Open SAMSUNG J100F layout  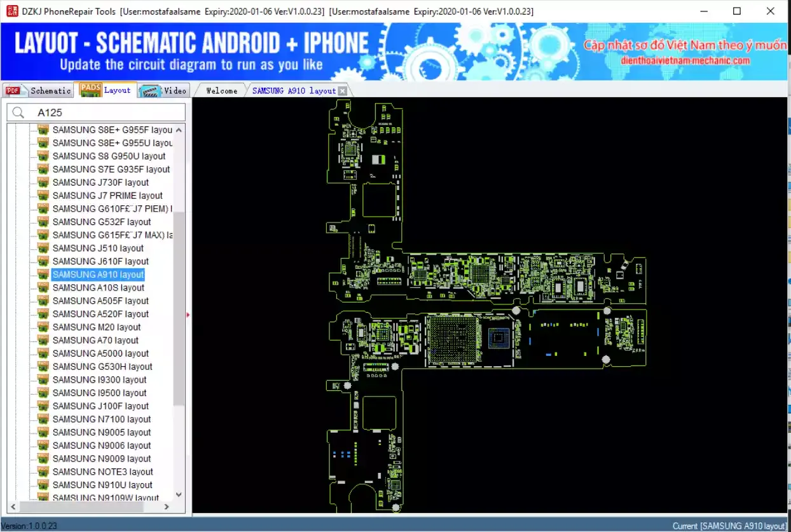click(x=100, y=406)
